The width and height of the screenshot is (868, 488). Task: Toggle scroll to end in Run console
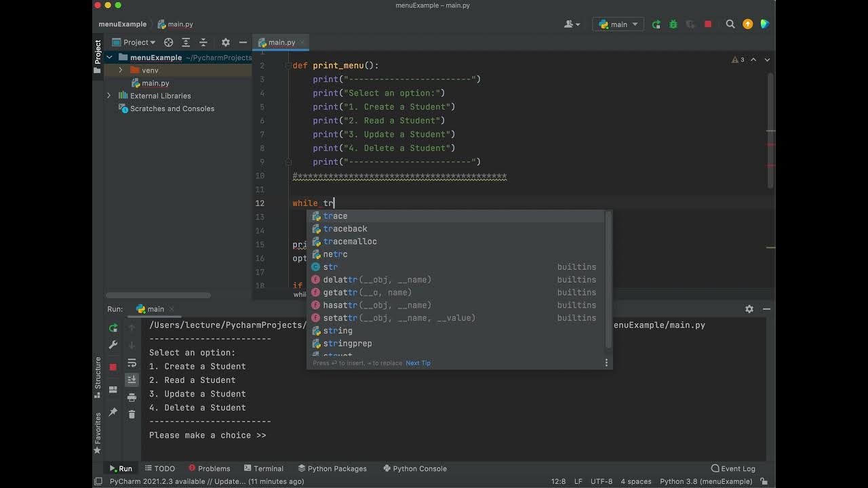[132, 380]
